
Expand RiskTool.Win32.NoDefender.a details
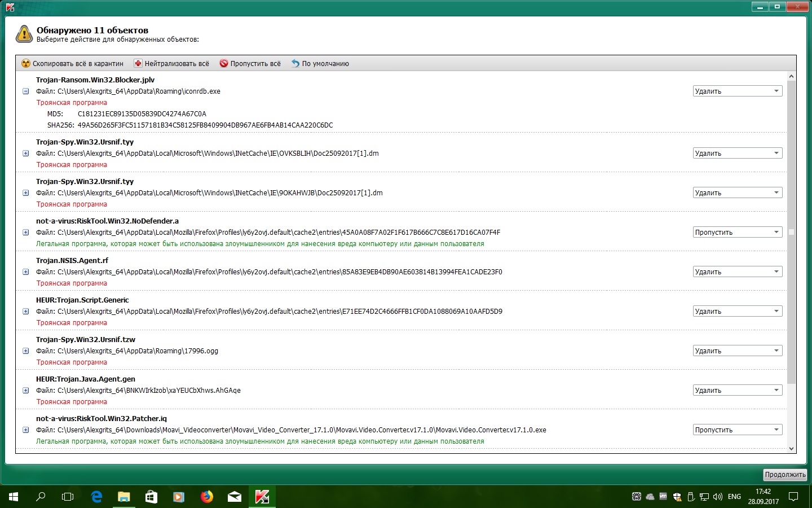[x=25, y=232]
